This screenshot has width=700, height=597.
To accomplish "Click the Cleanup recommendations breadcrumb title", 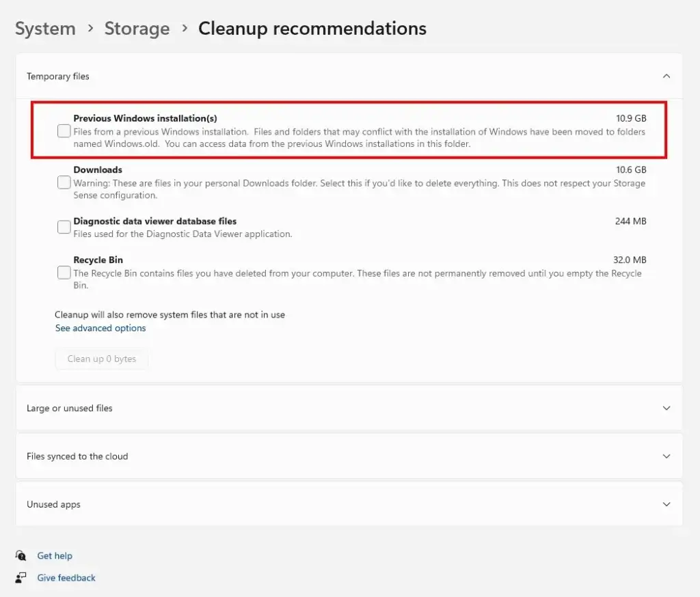I will pos(312,29).
